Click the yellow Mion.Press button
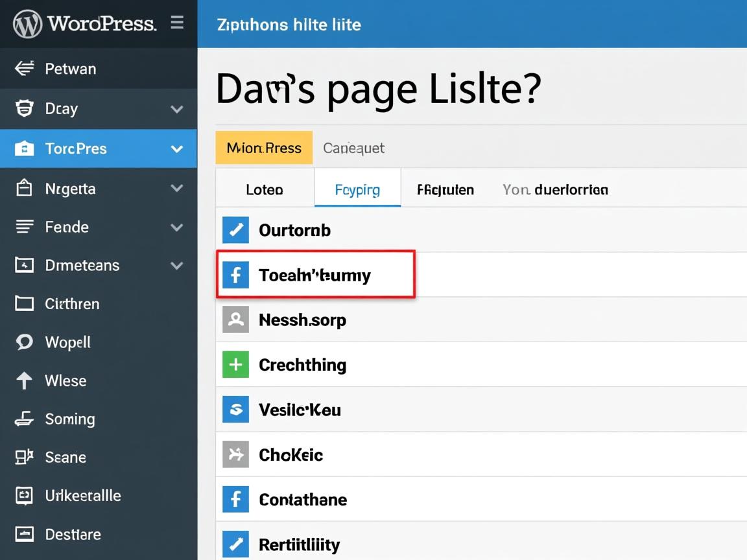Screen dimensions: 747x560 coord(264,148)
